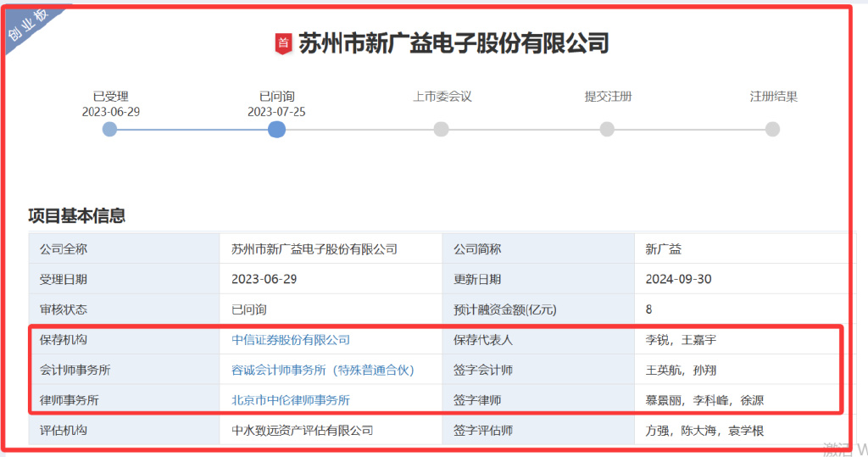
Task: Click the 上市委会议 stage label
Action: point(442,97)
